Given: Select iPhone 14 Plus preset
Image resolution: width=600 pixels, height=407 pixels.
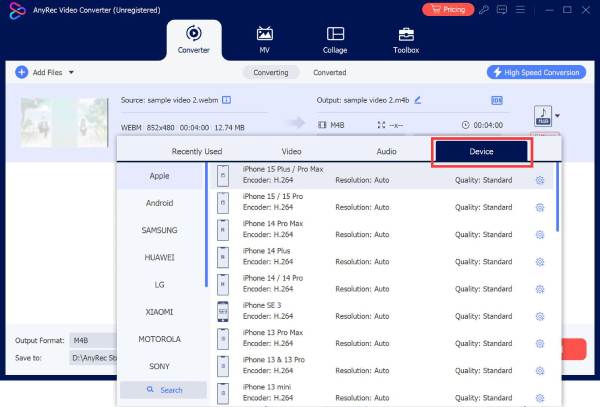Looking at the screenshot, I should [x=381, y=256].
